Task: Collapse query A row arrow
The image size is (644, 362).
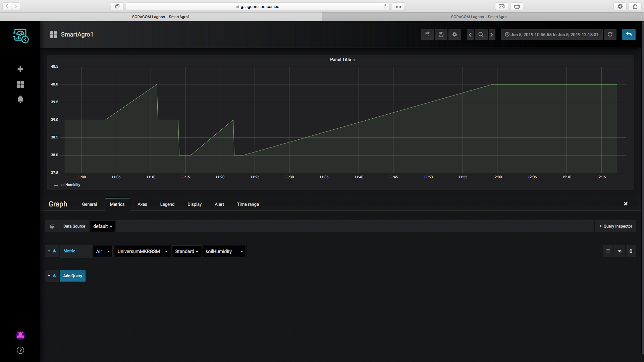Action: (x=49, y=251)
